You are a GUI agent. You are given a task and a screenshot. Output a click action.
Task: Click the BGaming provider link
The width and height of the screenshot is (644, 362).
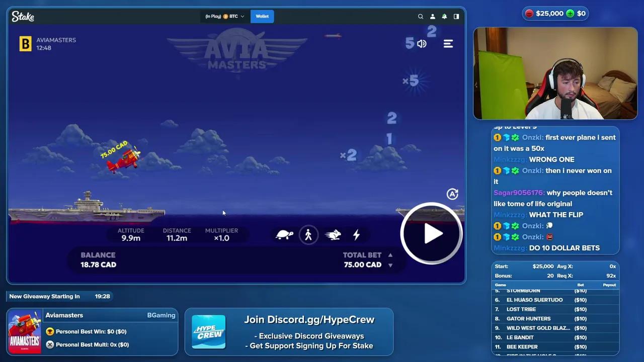pos(161,315)
